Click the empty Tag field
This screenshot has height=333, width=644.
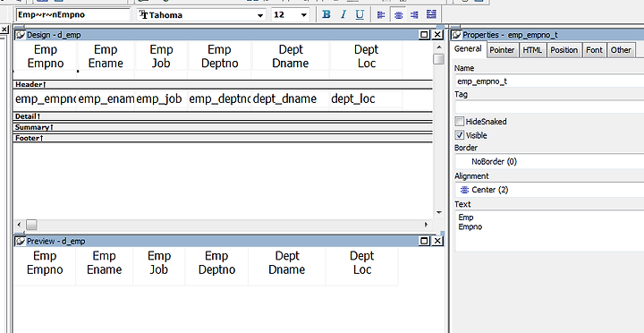(549, 107)
